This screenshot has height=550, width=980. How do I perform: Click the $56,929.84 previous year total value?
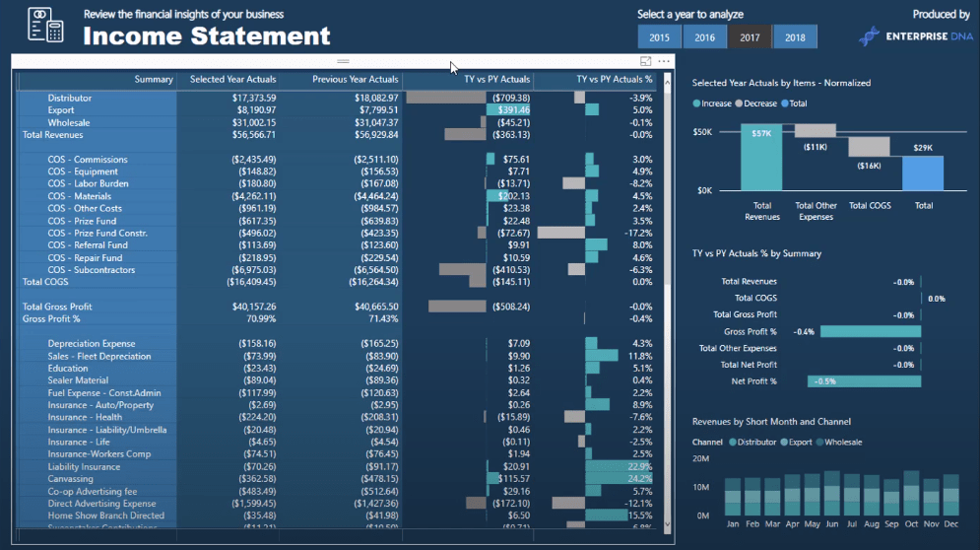[x=376, y=134]
